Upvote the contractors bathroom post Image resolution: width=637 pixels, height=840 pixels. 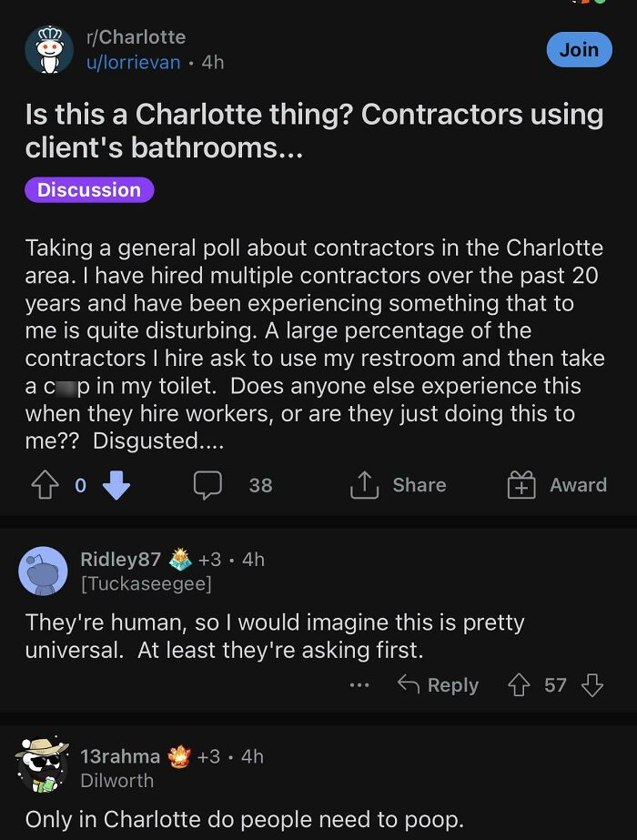(x=45, y=485)
